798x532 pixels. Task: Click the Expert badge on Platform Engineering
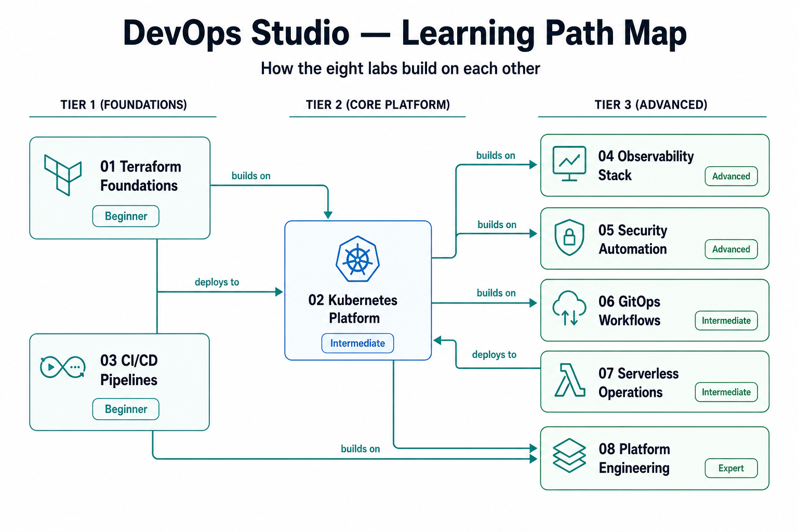(x=731, y=468)
